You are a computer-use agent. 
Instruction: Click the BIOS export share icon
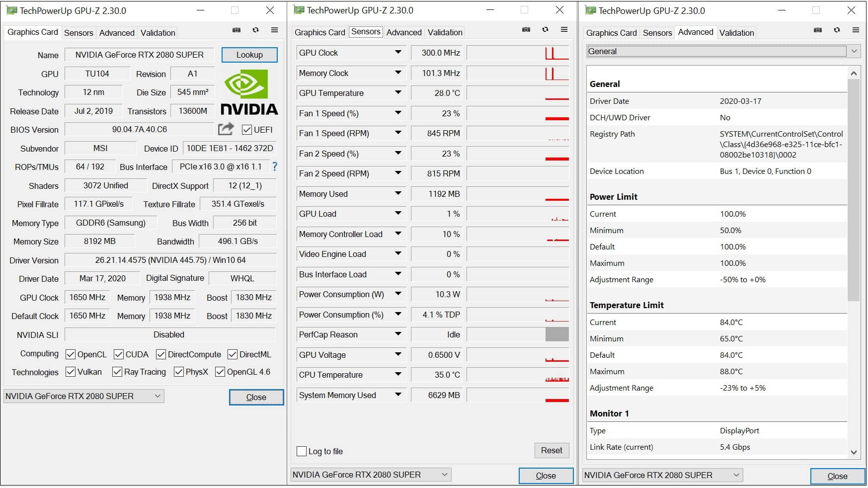[226, 129]
